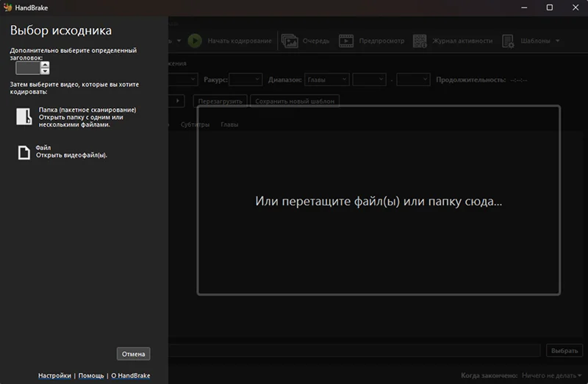Switch to the Главы tab
588x384 pixels.
(x=229, y=124)
